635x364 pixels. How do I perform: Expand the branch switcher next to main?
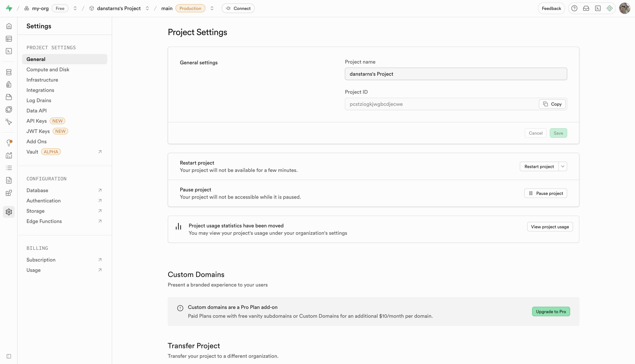click(x=212, y=8)
